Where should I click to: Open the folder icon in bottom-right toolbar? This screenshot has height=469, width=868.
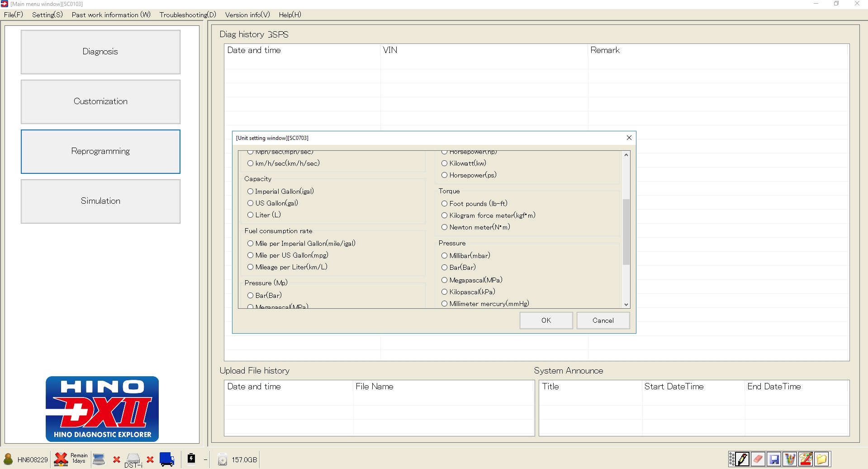click(821, 459)
